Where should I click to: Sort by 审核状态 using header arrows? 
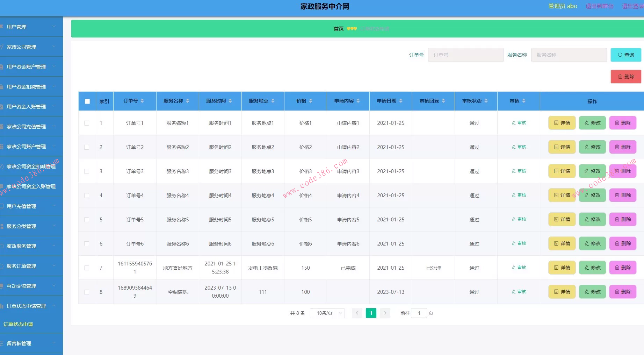[486, 101]
